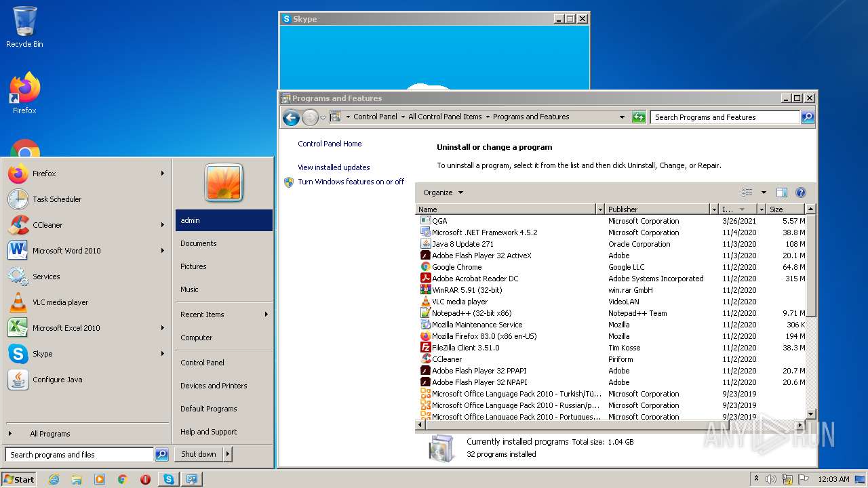Click the admin user picture

coord(224,183)
